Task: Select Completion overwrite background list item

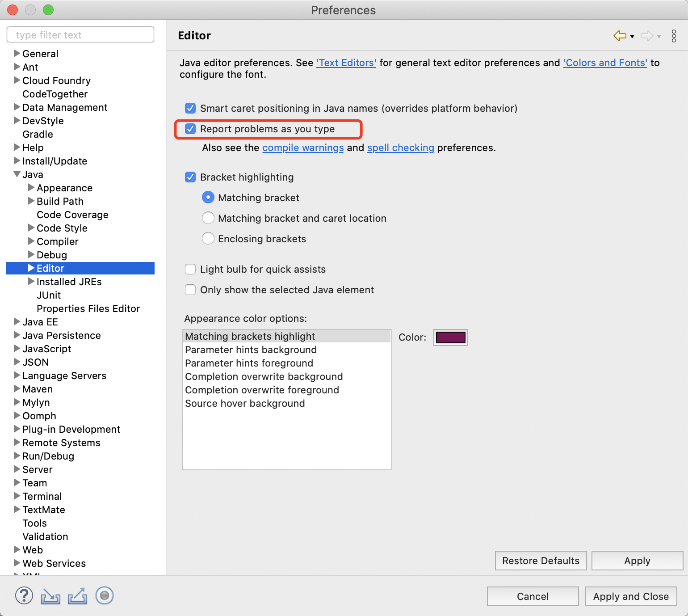Action: [x=287, y=376]
